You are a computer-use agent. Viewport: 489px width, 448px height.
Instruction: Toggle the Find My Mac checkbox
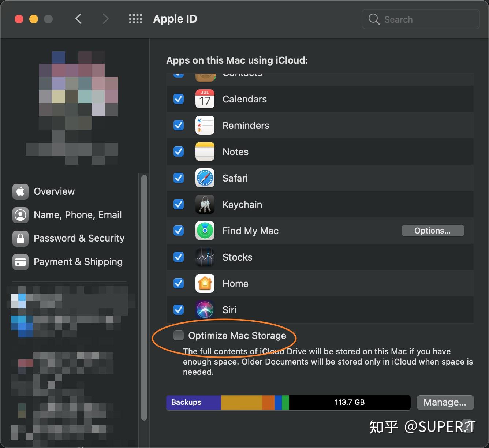(179, 231)
